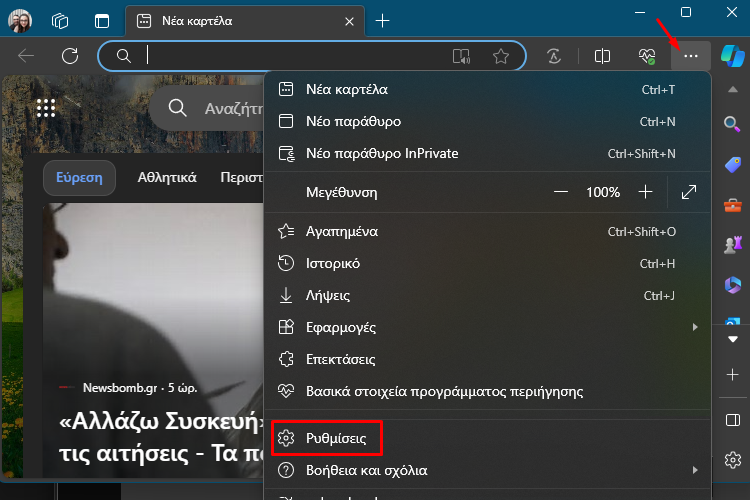The width and height of the screenshot is (750, 500).
Task: Open the Copilot icon
Action: [x=733, y=56]
